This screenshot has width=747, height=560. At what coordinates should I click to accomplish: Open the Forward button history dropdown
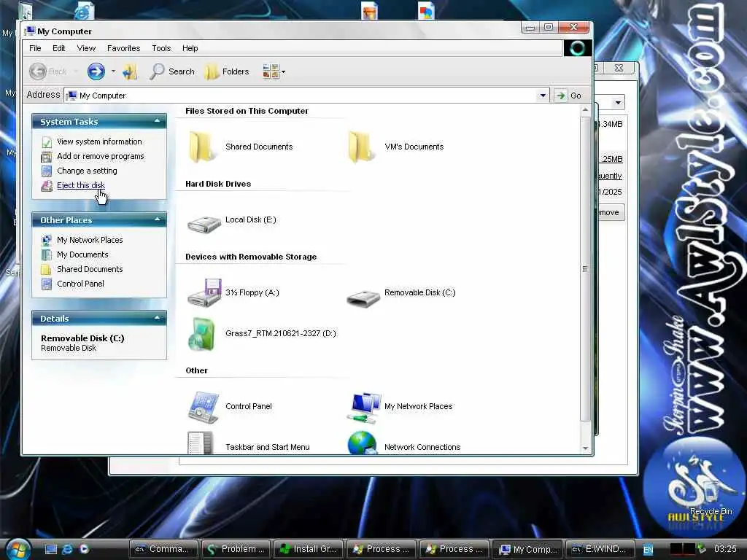(113, 71)
